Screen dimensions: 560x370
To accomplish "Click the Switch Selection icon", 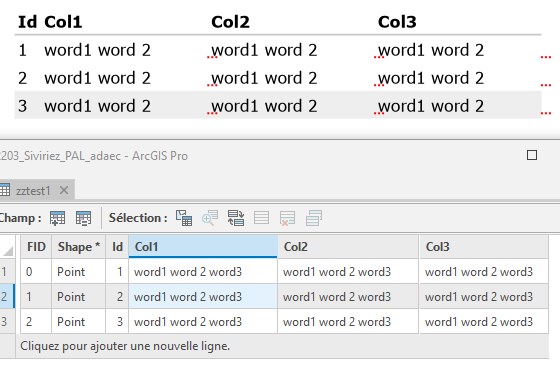I will tap(236, 218).
